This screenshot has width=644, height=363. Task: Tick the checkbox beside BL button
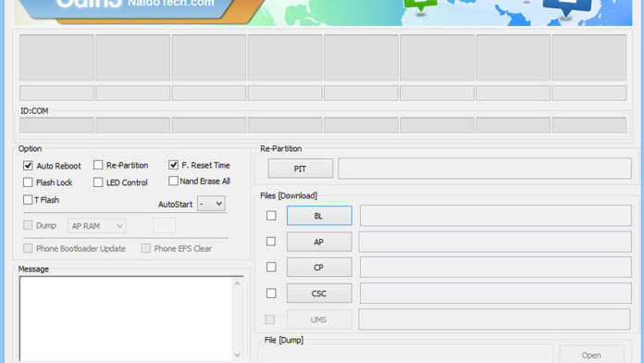point(271,216)
